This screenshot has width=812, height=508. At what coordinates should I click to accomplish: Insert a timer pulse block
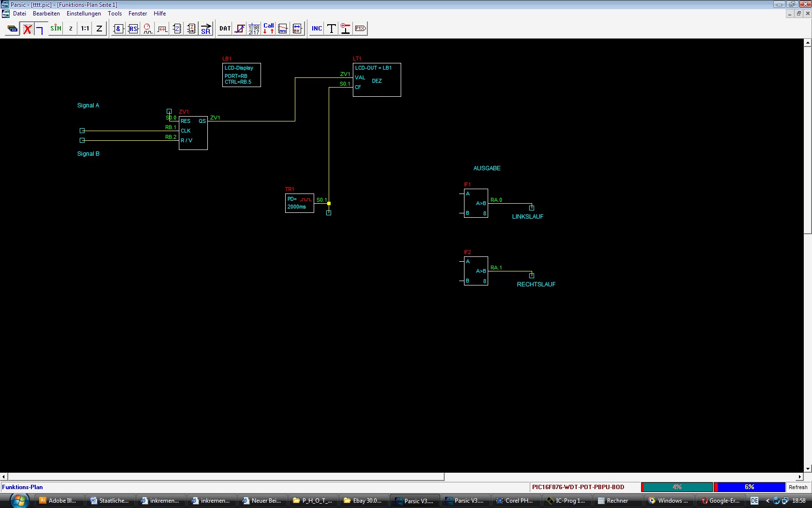(x=147, y=29)
